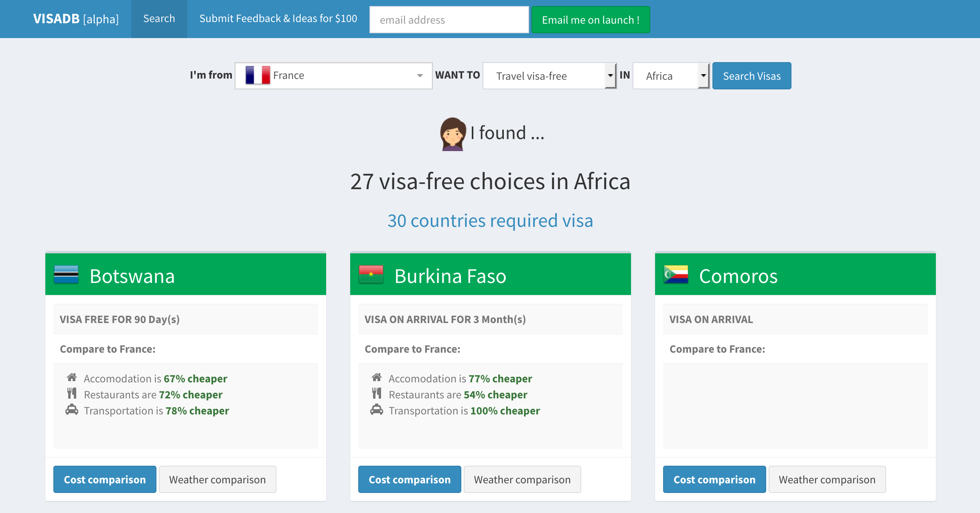Click the woman avatar beside I found

coord(453,134)
